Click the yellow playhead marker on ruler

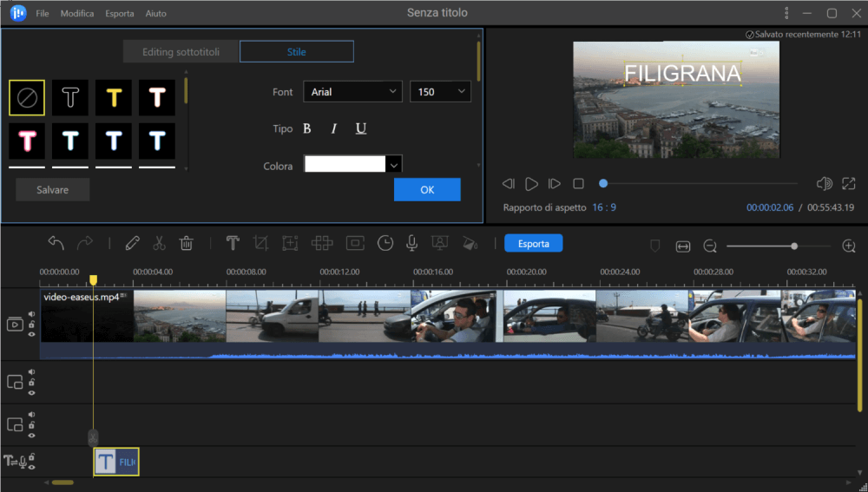pos(94,280)
